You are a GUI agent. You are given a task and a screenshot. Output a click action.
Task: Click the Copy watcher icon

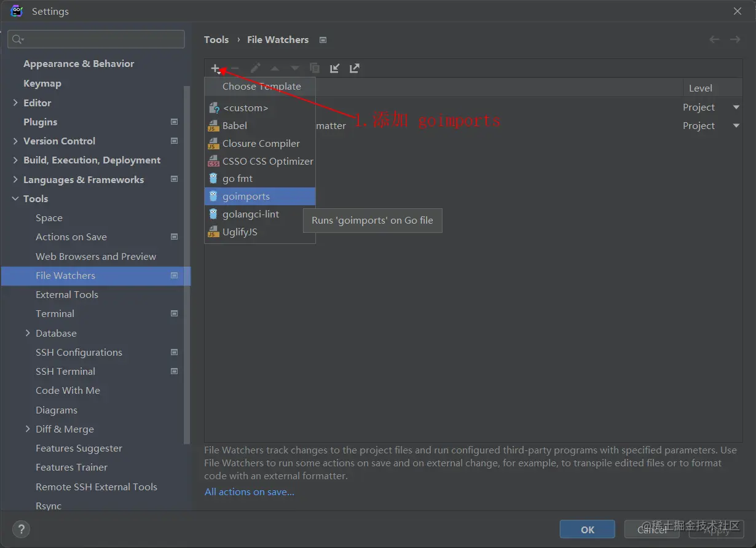pos(315,68)
